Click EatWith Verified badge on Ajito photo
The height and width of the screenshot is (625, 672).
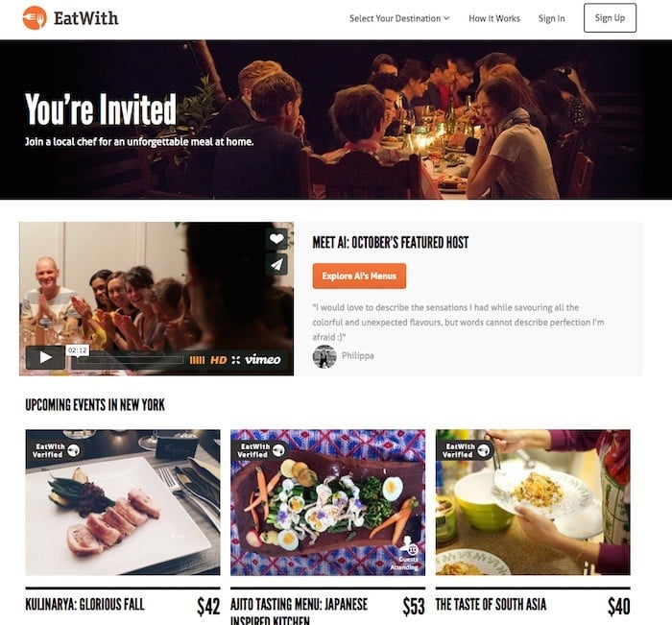[261, 450]
